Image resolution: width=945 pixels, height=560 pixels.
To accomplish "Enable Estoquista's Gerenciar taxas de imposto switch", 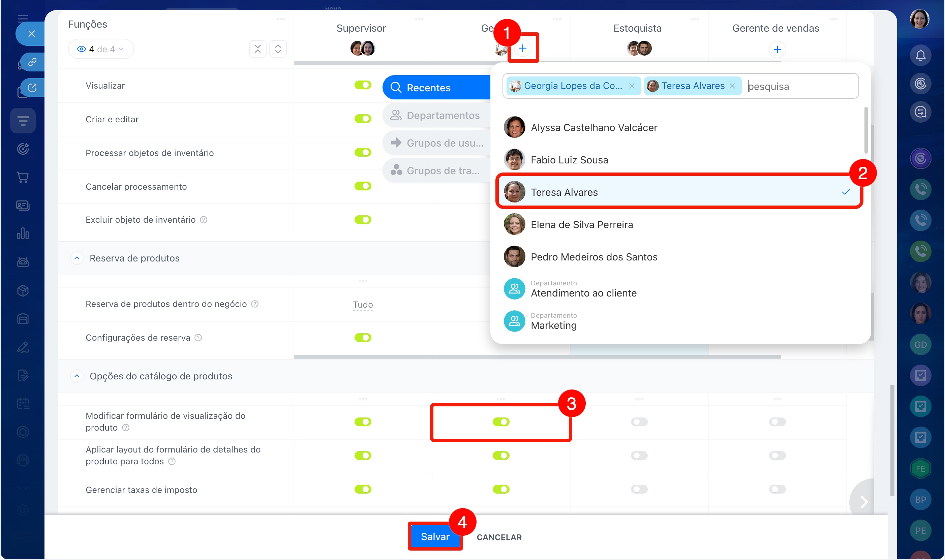I will 639,490.
